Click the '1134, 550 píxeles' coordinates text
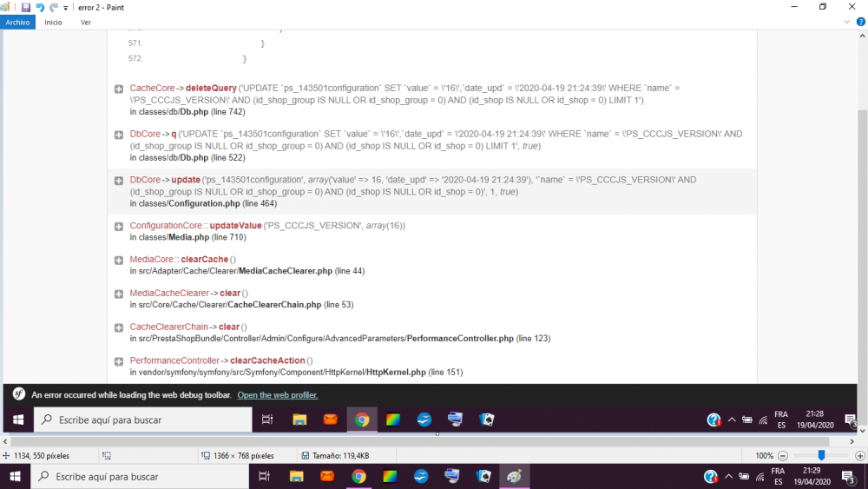 click(x=42, y=456)
